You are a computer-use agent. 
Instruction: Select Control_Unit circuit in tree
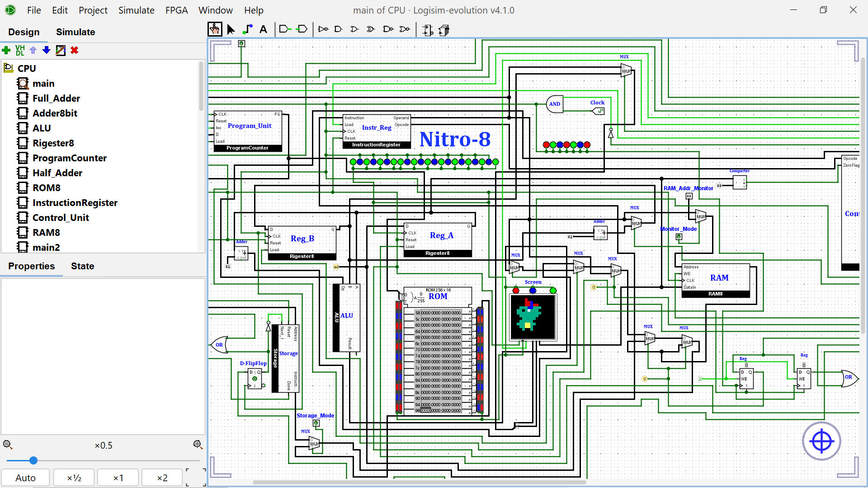(61, 218)
